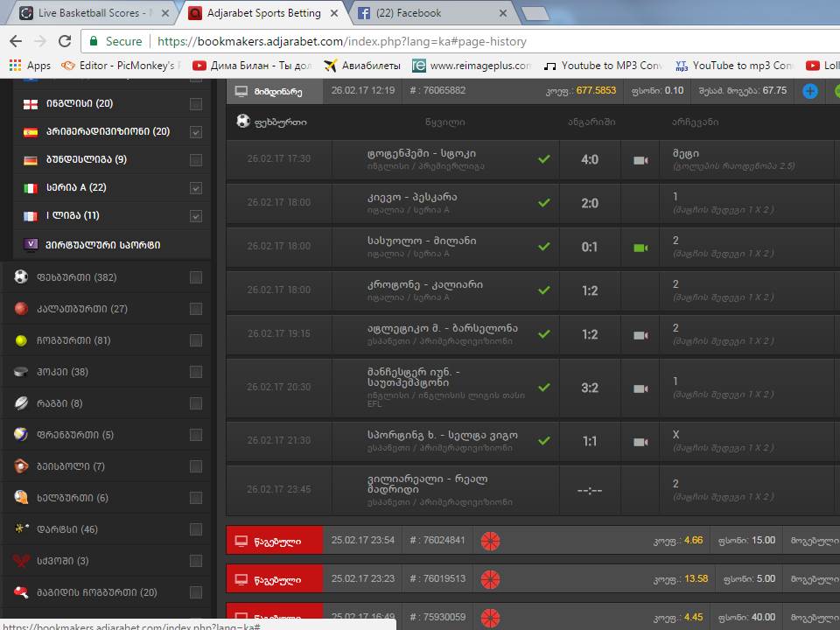
Task: Reload the page with refresh icon
Action: [x=65, y=41]
